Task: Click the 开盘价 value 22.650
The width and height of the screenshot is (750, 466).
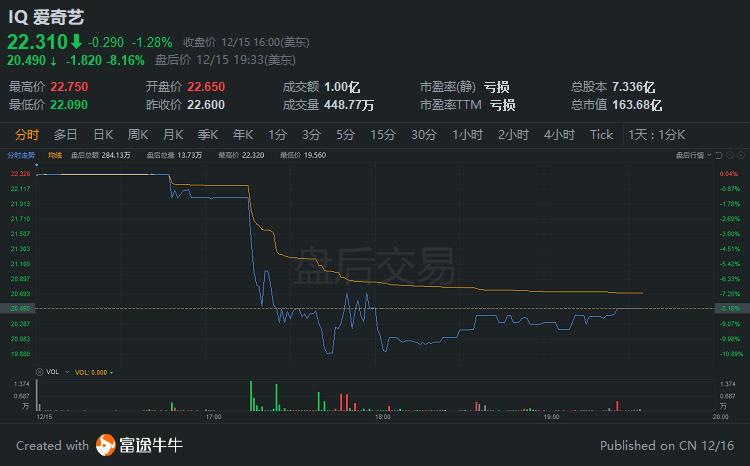Action: pos(206,87)
